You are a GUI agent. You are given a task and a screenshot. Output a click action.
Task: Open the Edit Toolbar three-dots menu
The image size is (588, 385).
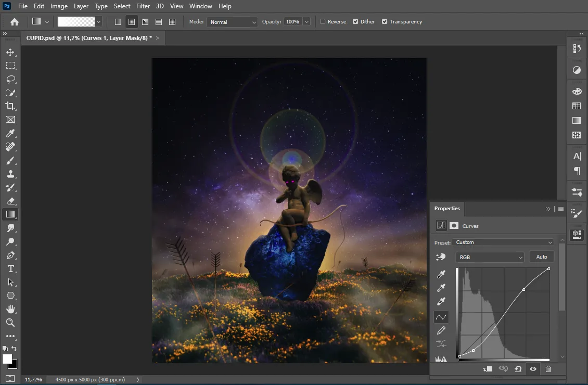10,336
